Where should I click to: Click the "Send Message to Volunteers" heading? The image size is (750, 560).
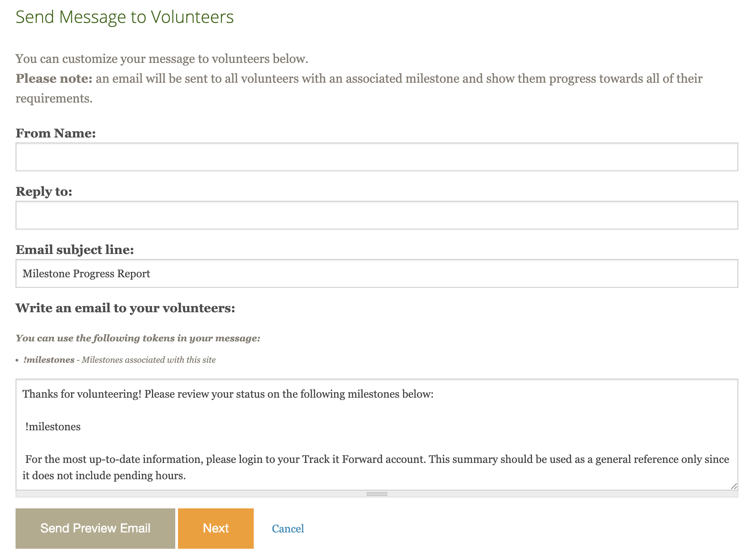124,17
